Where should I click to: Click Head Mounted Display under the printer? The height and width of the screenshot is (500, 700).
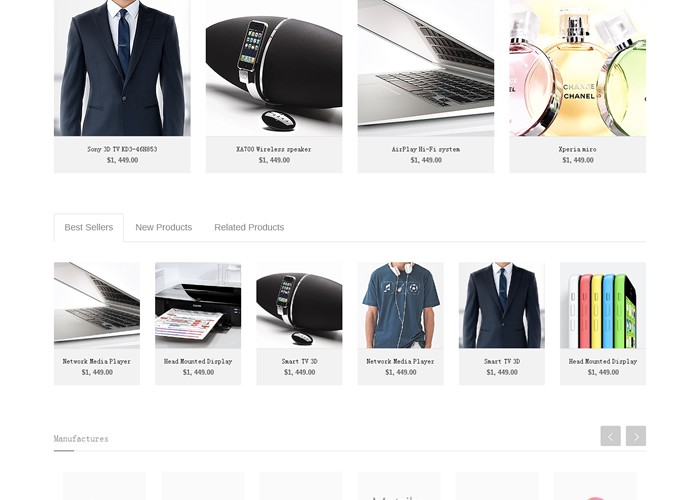198,361
